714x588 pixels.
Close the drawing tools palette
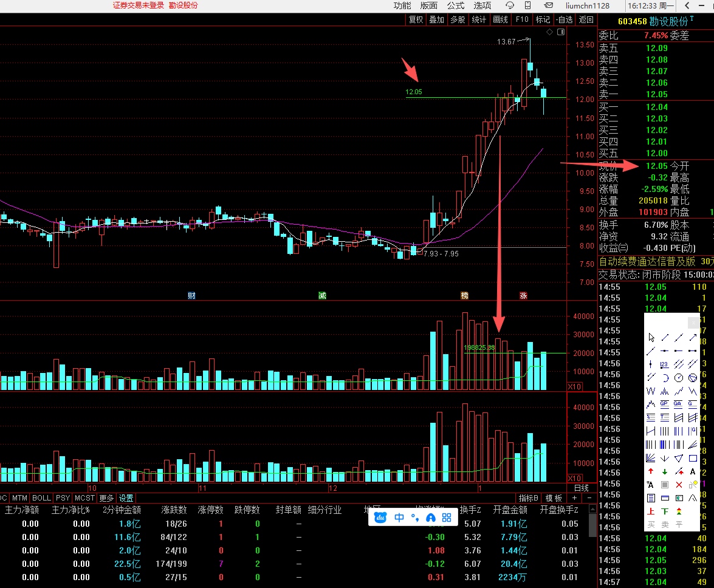(693, 323)
